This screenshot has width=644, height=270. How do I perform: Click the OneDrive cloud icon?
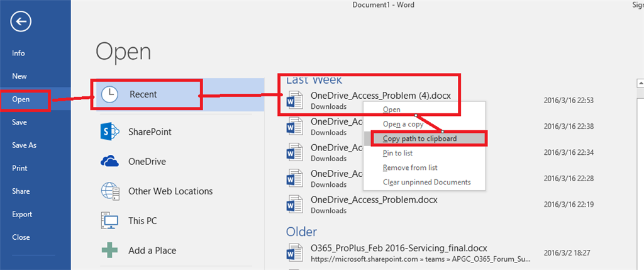click(109, 162)
